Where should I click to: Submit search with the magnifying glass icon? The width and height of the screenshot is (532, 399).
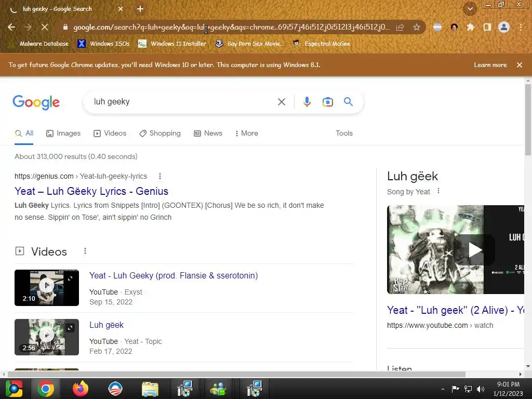(x=349, y=101)
